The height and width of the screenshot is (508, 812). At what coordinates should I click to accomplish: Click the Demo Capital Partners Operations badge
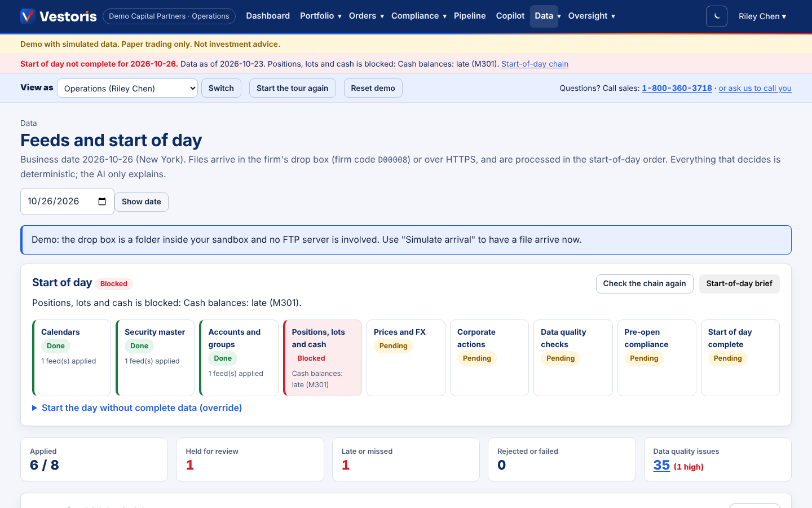click(169, 16)
